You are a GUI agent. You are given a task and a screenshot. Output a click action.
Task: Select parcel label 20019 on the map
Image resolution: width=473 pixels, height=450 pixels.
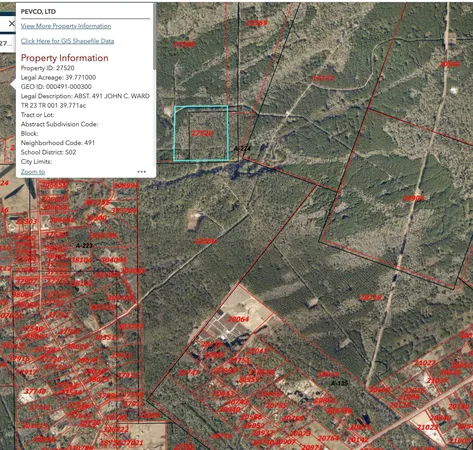(x=371, y=297)
